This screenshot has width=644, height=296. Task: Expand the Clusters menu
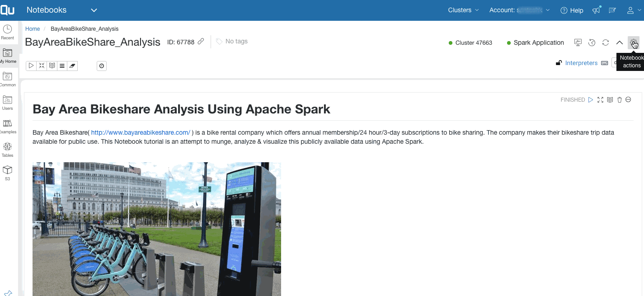tap(463, 10)
